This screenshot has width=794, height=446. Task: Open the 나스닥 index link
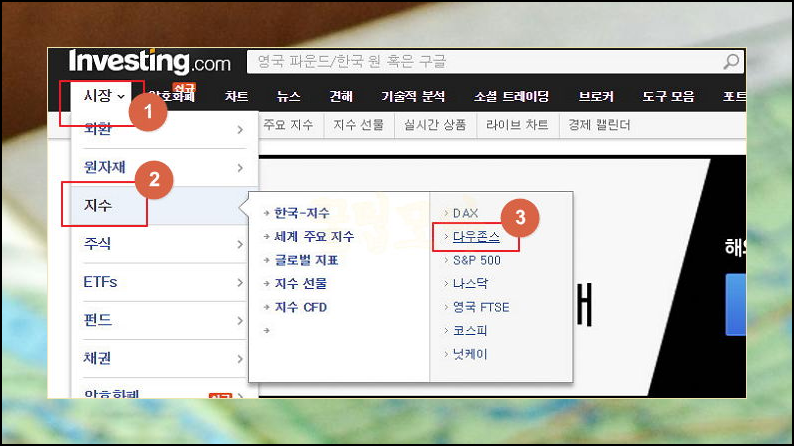click(x=470, y=283)
